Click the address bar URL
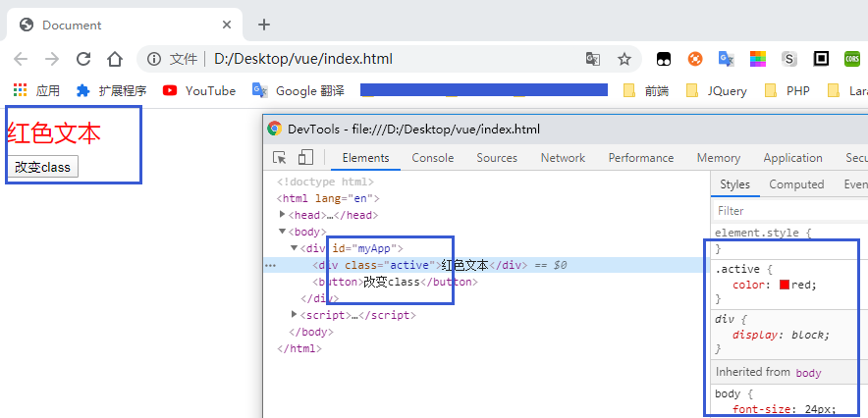 click(x=303, y=59)
